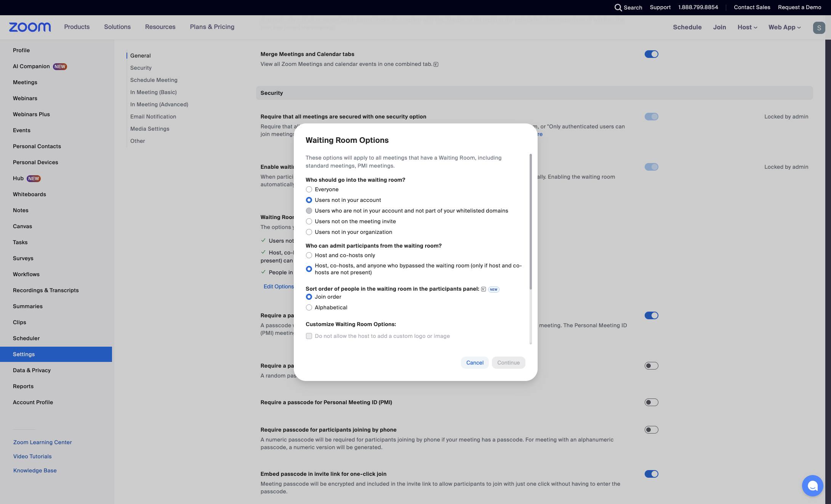This screenshot has width=831, height=504.
Task: Click the Zoom logo
Action: (30, 27)
